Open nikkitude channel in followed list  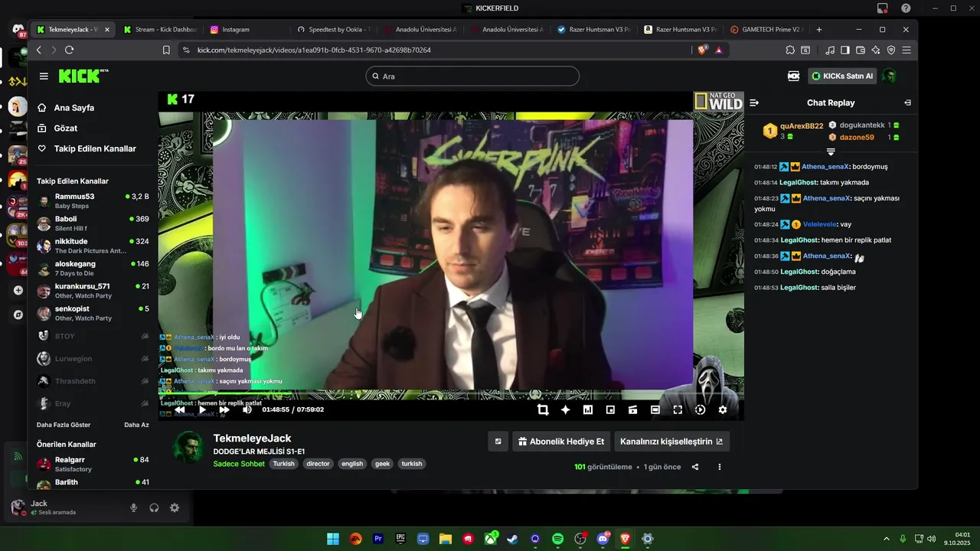point(93,246)
